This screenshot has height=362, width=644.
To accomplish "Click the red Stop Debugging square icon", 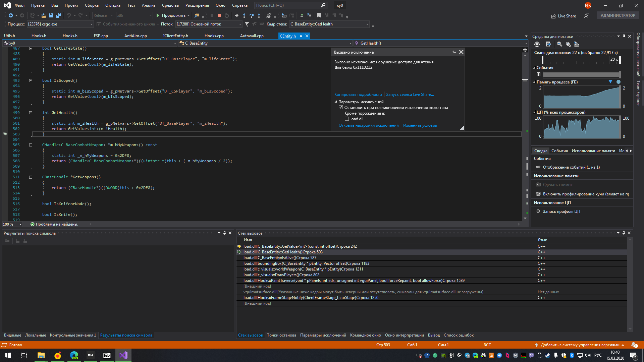I will (219, 15).
